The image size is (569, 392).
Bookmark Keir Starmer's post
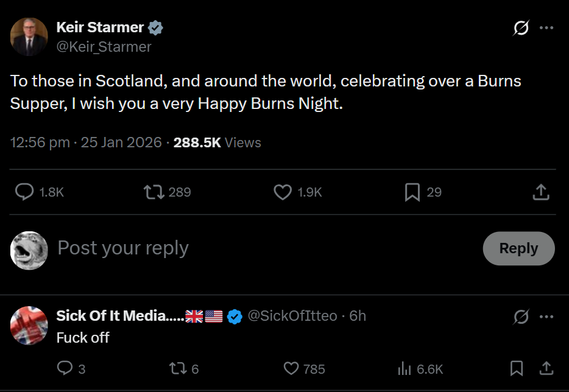(412, 192)
